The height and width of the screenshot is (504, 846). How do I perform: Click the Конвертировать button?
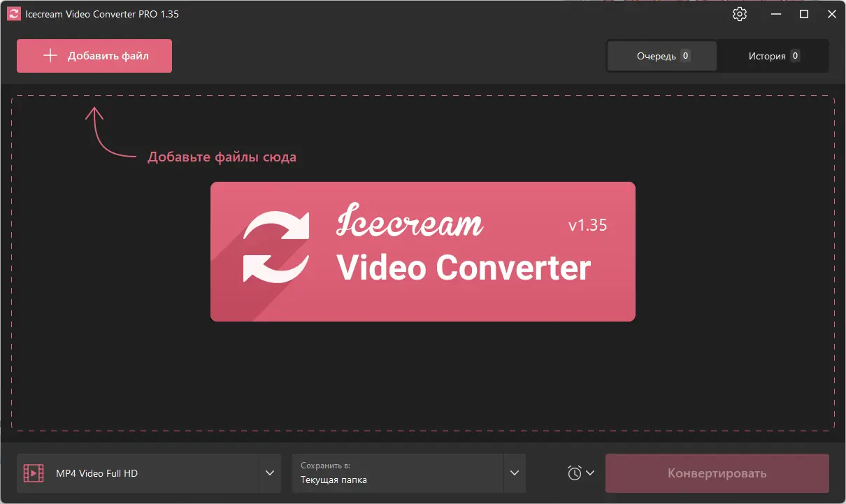(x=717, y=473)
